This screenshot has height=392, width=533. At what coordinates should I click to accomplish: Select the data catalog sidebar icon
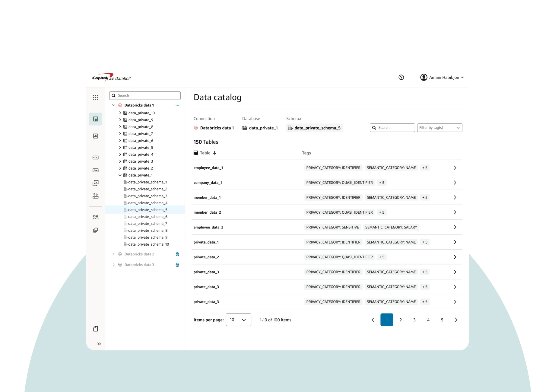point(95,119)
